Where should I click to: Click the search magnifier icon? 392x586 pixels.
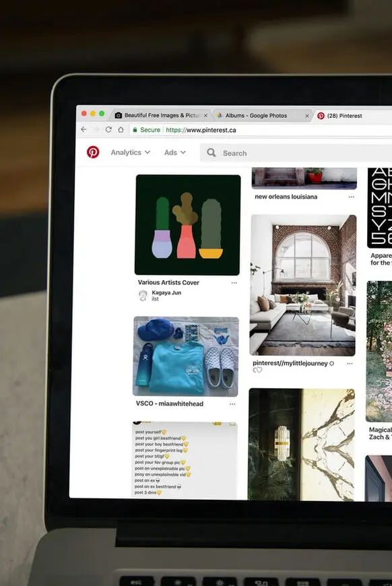pyautogui.click(x=211, y=152)
